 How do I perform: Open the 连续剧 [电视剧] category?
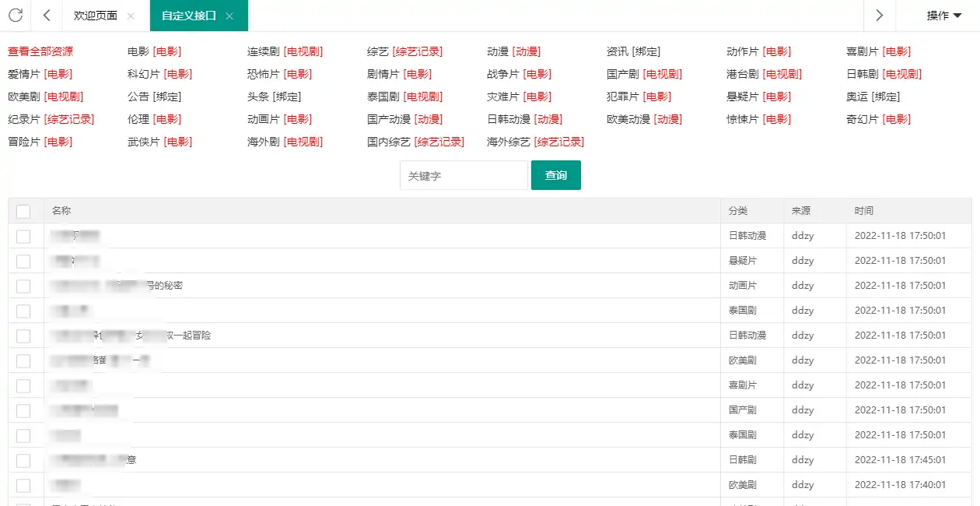pyautogui.click(x=284, y=51)
